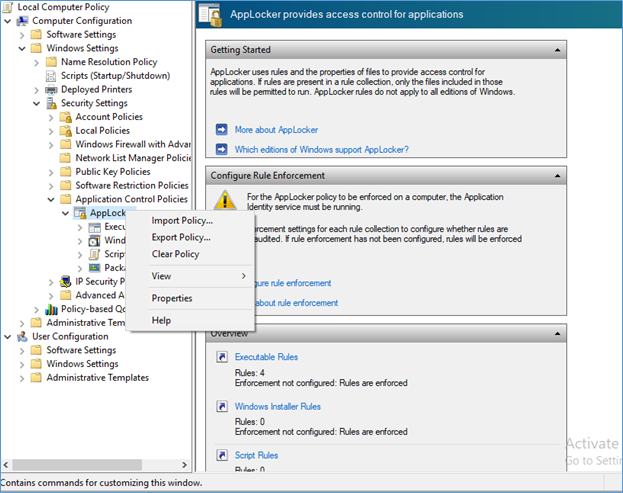Click the Security Settings icon
The width and height of the screenshot is (623, 493).
(x=51, y=103)
